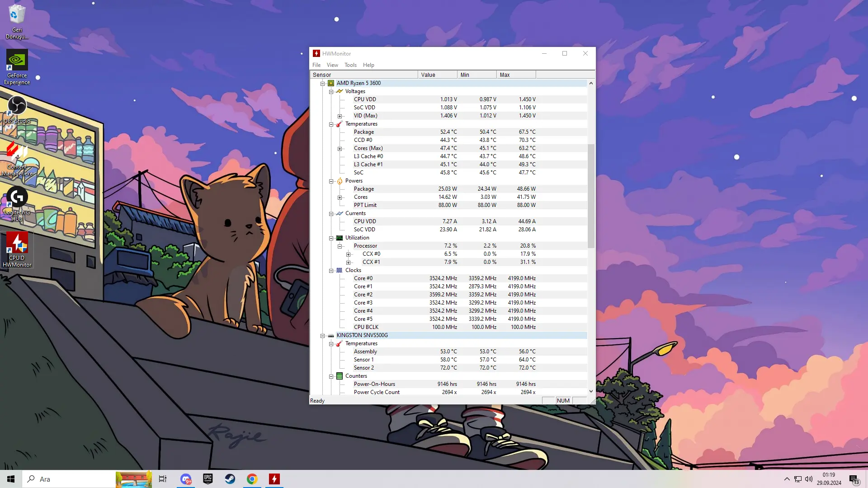Click the Max column header
Image resolution: width=868 pixels, height=488 pixels.
[x=516, y=75]
